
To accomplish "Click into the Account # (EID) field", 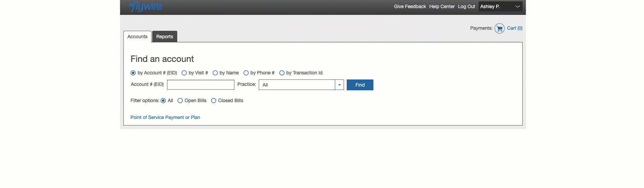I will click(x=201, y=85).
